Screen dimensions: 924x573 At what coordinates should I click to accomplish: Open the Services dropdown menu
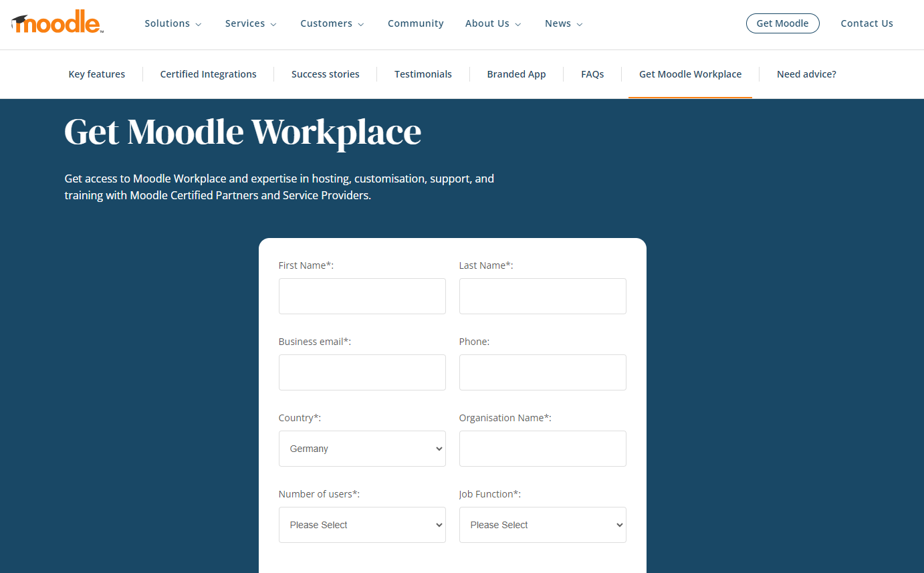tap(250, 23)
